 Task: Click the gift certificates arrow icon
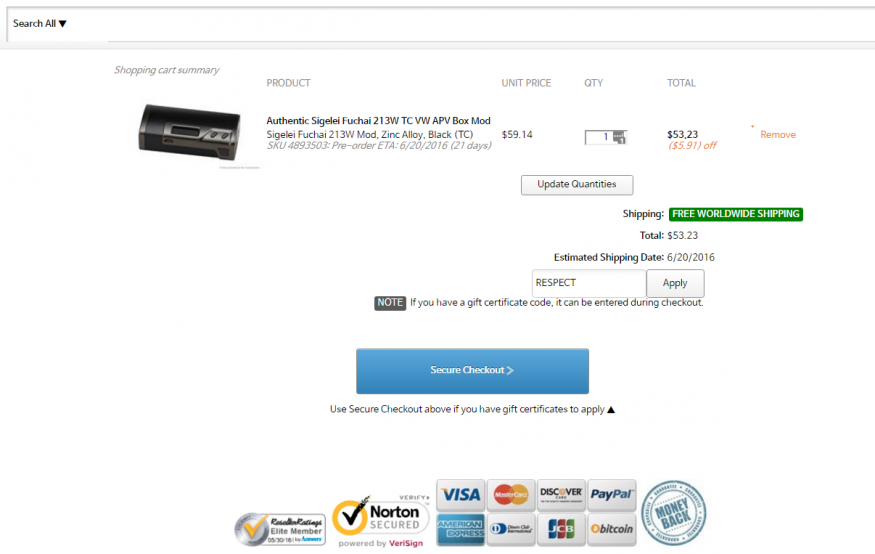pos(611,410)
